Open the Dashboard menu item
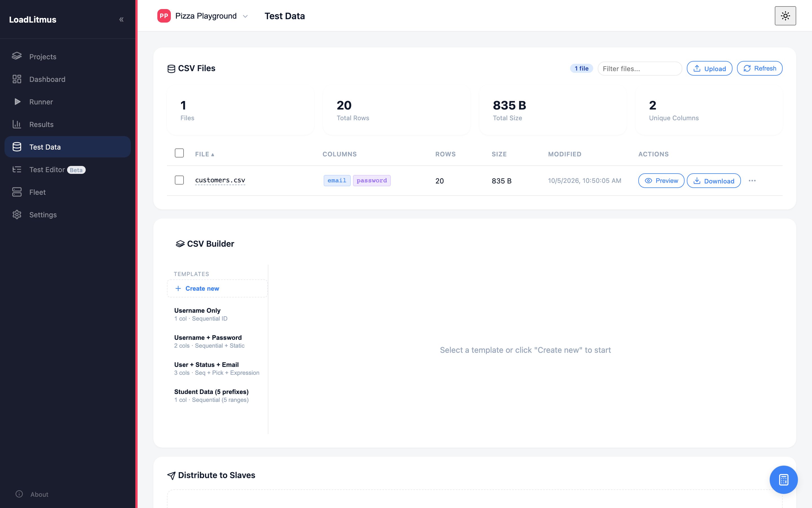812x508 pixels. (67, 79)
